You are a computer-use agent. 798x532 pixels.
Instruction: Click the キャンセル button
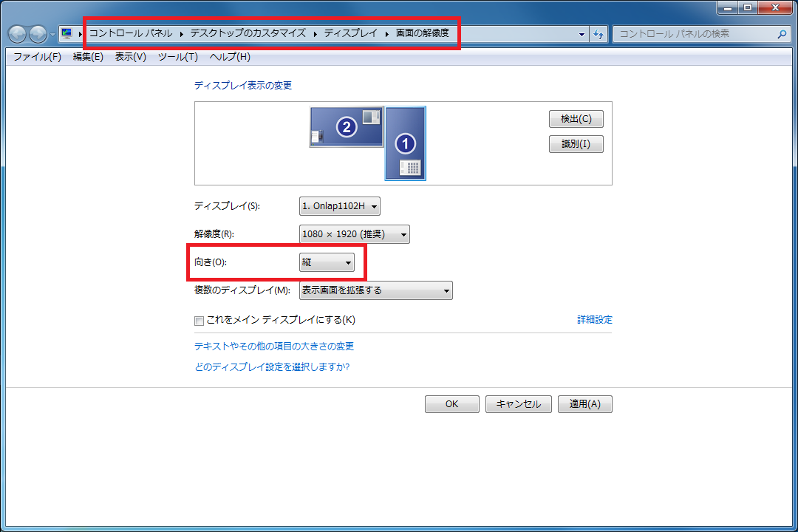pyautogui.click(x=518, y=404)
